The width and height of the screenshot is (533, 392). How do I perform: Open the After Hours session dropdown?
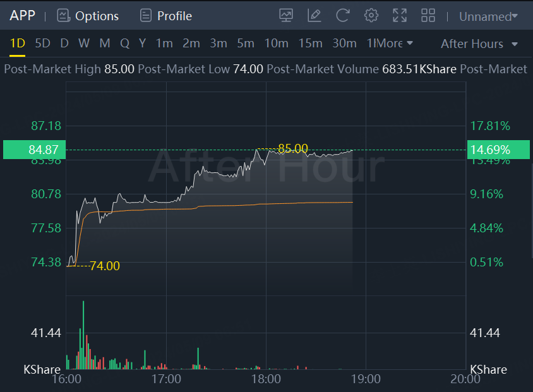pos(479,44)
